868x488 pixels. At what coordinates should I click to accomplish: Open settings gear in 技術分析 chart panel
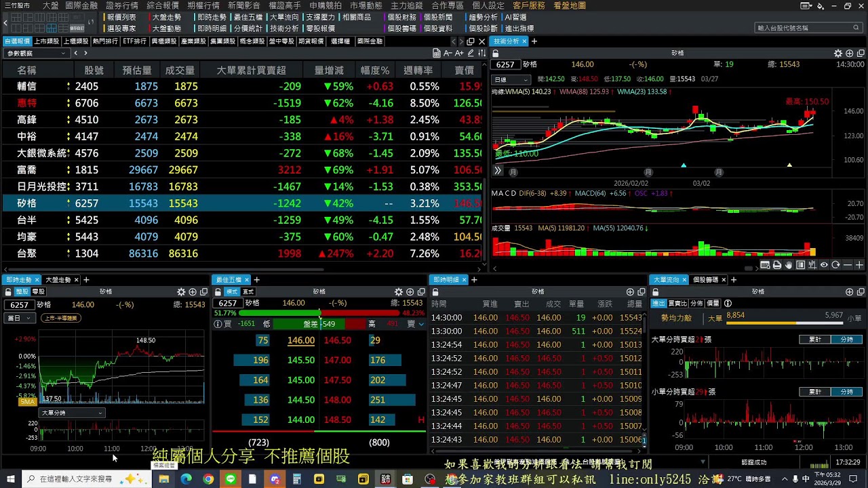point(838,53)
